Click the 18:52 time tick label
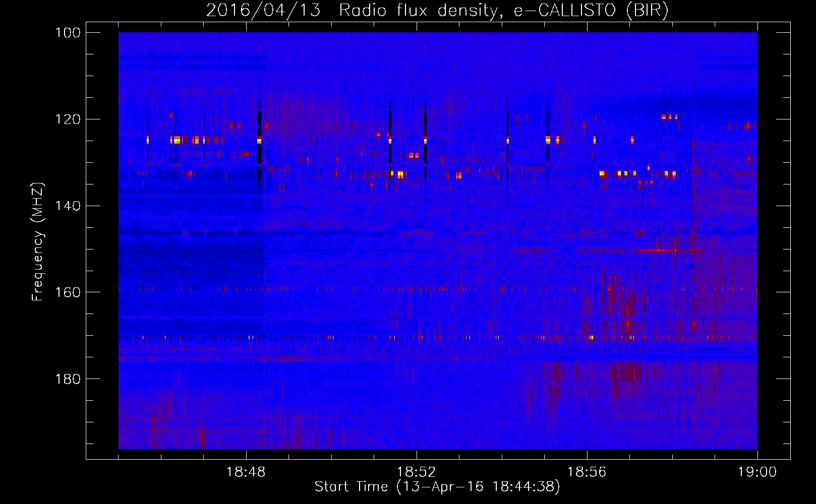Image resolution: width=816 pixels, height=504 pixels. click(416, 472)
